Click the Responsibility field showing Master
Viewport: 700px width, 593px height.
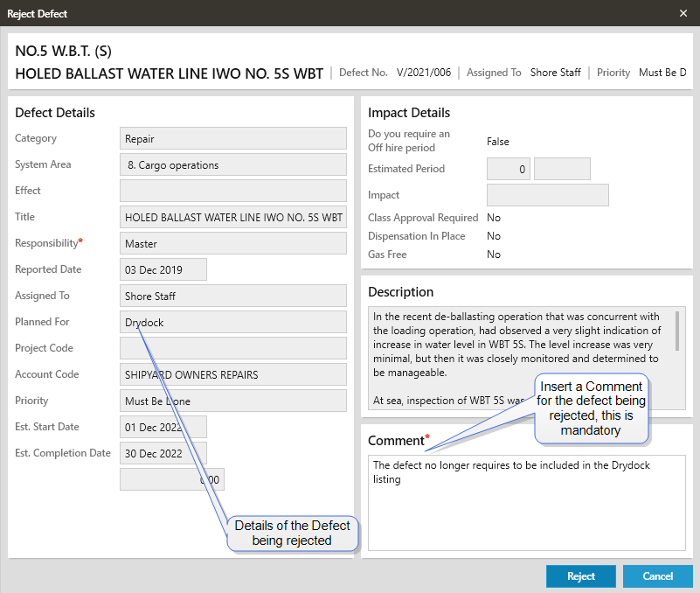[233, 243]
